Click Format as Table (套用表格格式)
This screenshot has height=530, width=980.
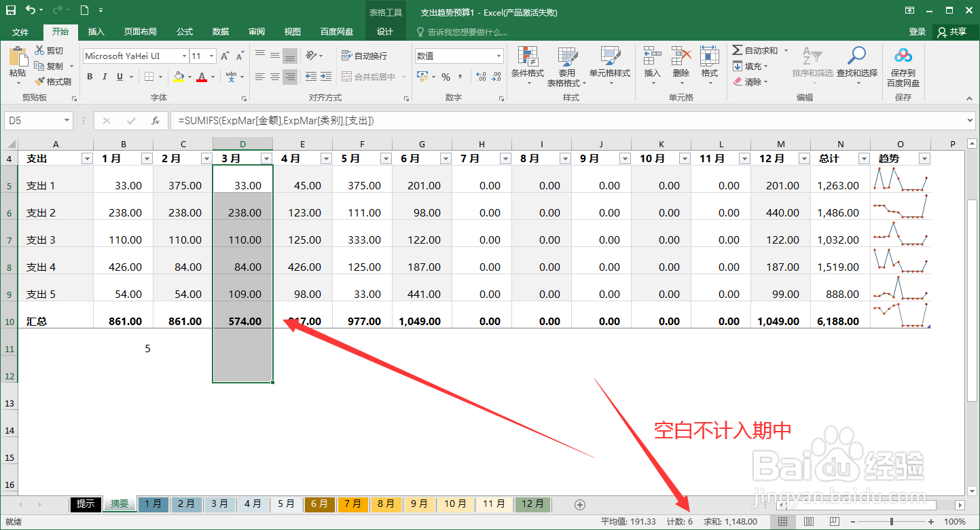(x=568, y=66)
